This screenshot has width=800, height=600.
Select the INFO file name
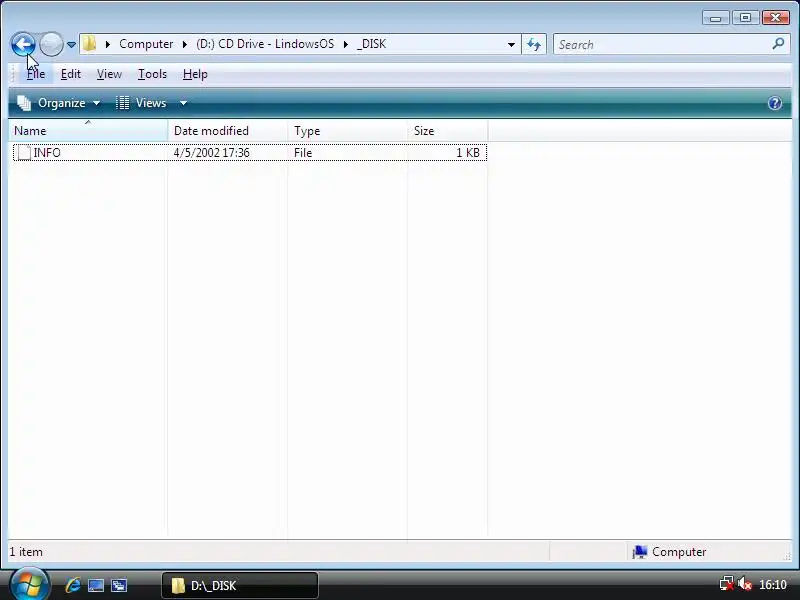[x=47, y=153]
